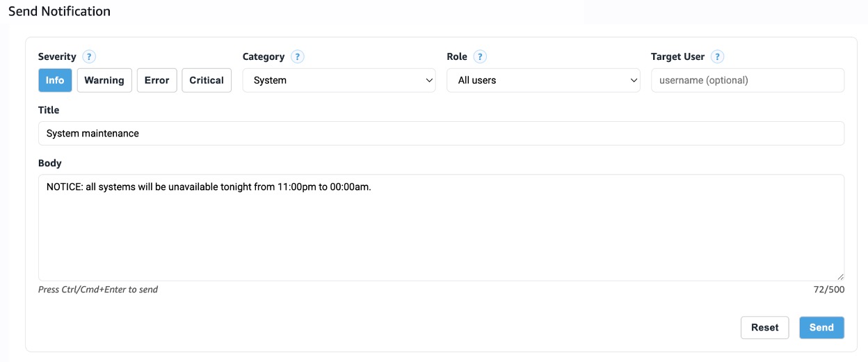The width and height of the screenshot is (868, 362).
Task: Click the 72/500 character counter
Action: click(x=829, y=290)
